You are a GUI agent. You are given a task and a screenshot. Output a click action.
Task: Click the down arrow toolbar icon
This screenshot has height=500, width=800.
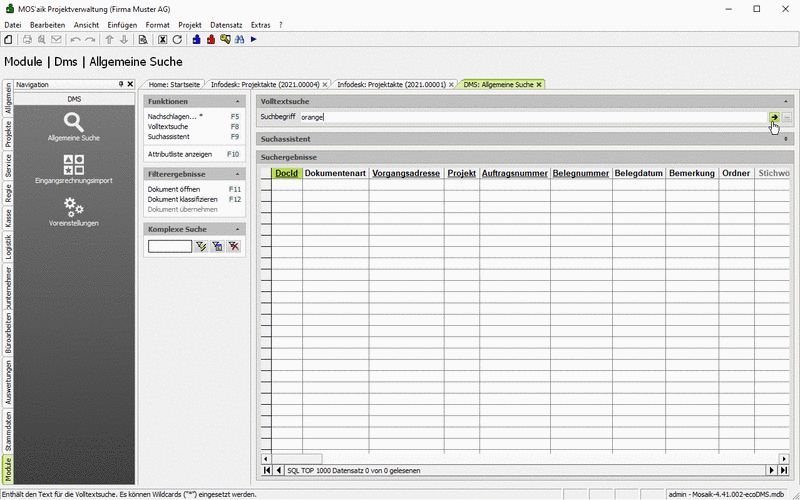coord(123,39)
